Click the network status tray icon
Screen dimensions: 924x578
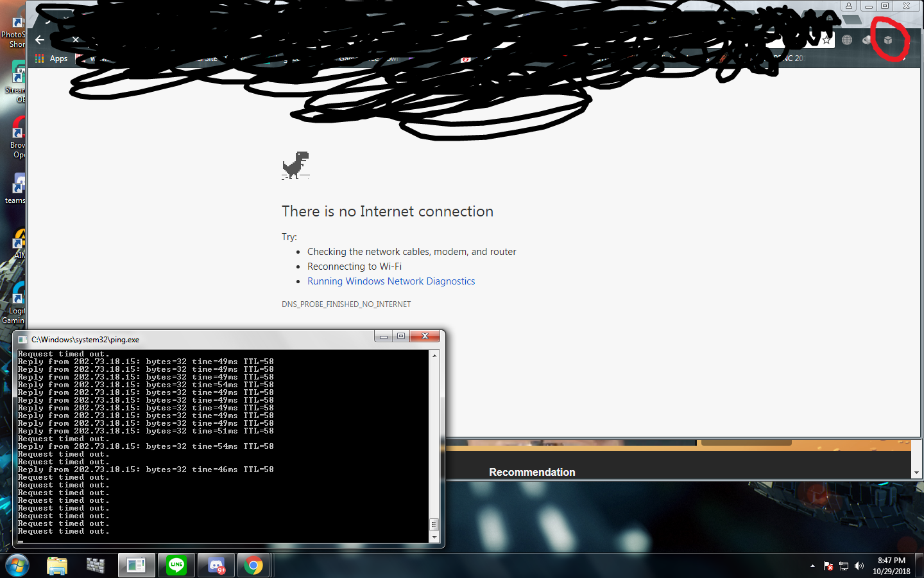point(844,566)
